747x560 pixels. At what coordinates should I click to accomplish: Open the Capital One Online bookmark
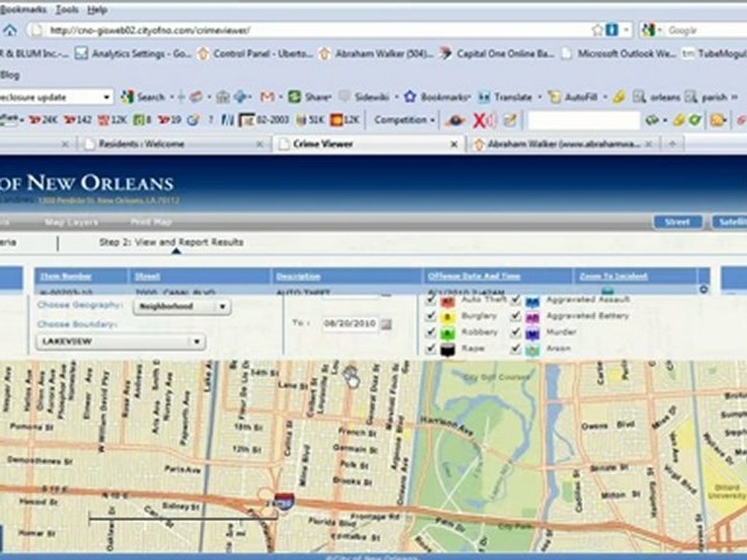click(x=497, y=54)
